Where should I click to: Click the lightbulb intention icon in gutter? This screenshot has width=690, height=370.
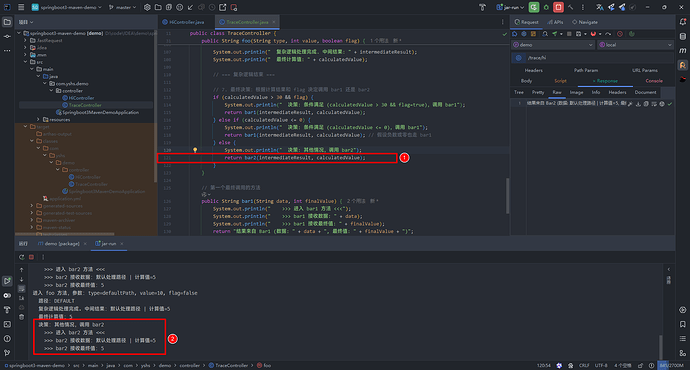click(195, 150)
